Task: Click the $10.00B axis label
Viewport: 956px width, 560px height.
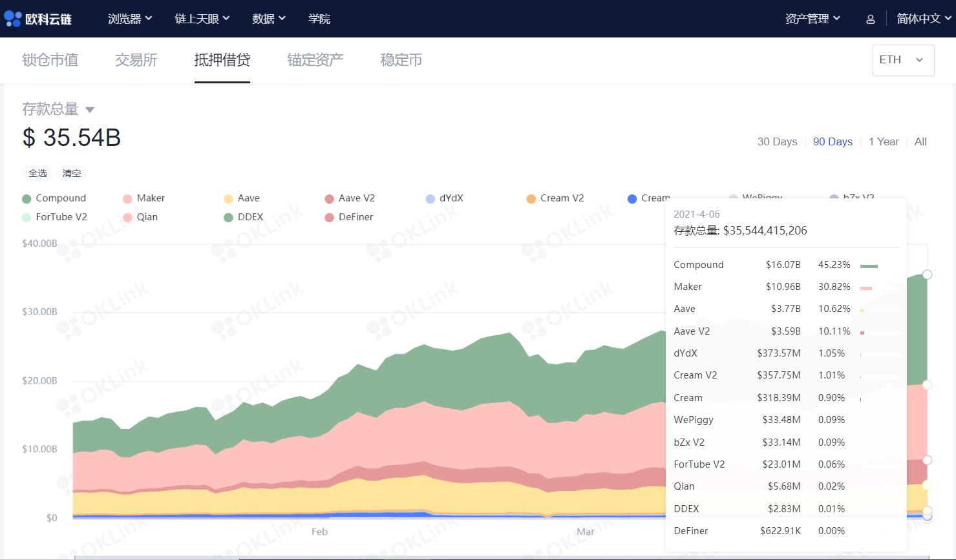Action: 39,449
